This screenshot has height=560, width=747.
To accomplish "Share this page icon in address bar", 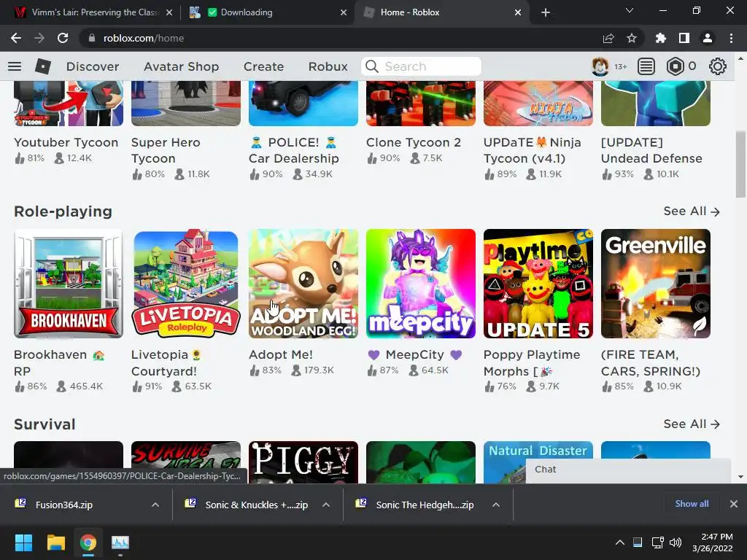I will click(x=608, y=38).
